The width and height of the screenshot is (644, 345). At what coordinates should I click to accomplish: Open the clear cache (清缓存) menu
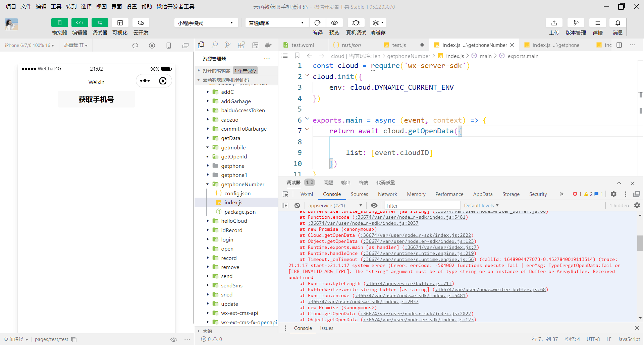[x=378, y=23]
